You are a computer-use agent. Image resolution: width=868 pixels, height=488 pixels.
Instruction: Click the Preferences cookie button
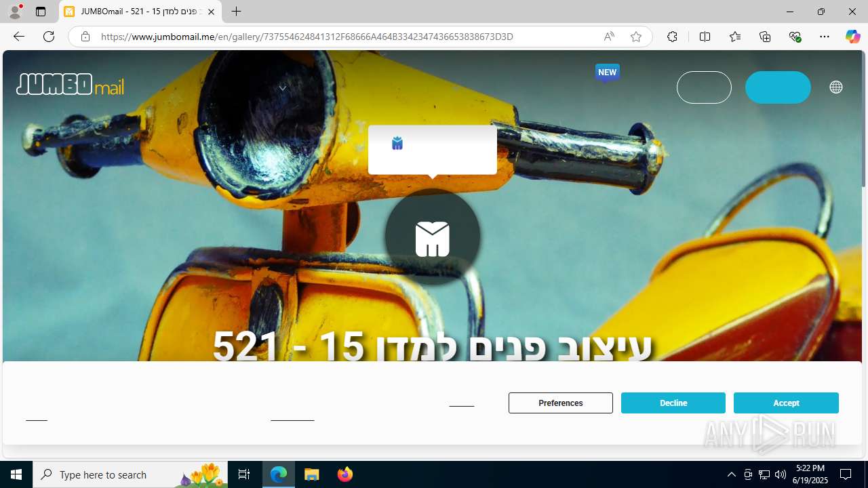[x=561, y=403]
